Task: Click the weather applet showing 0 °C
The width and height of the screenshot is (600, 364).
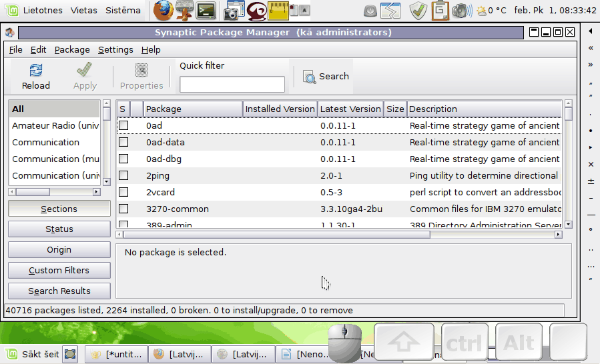Action: click(x=491, y=10)
